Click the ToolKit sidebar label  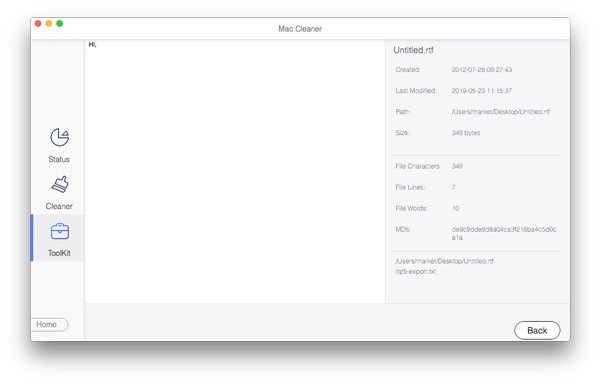(x=59, y=253)
